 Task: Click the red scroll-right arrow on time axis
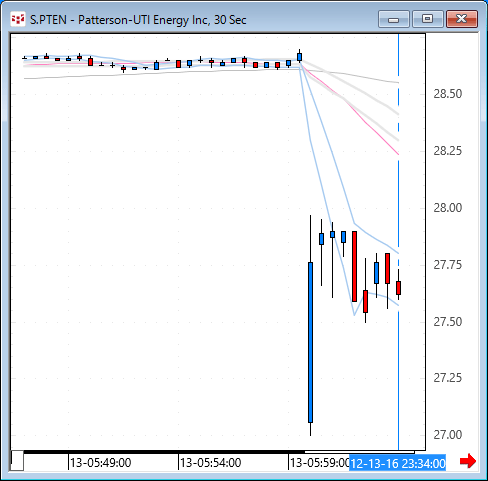[468, 461]
